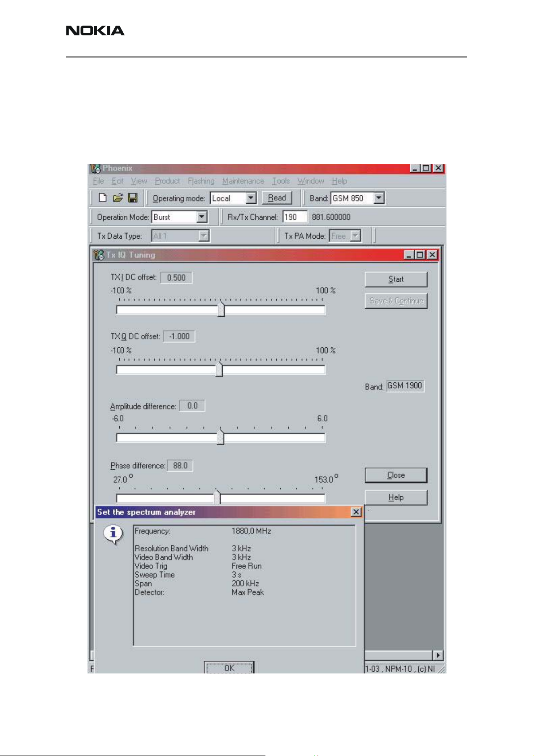Open the Help menu
The width and height of the screenshot is (534, 756).
[x=339, y=181]
